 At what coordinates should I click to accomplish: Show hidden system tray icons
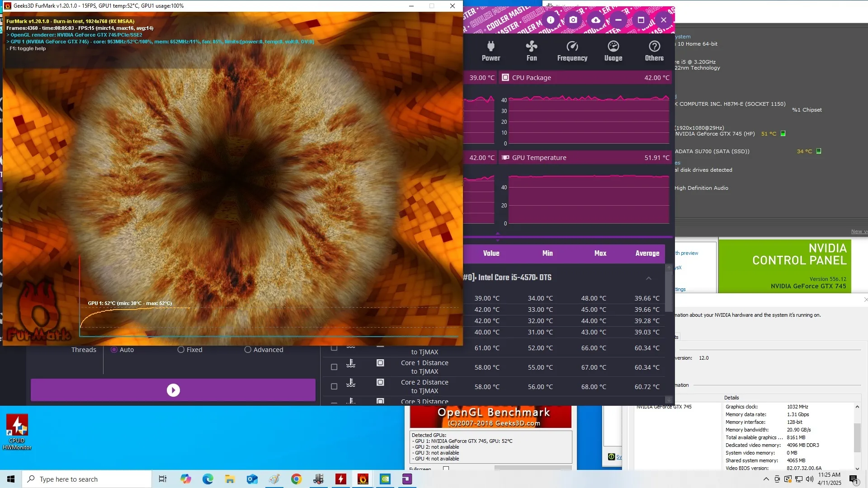(x=766, y=479)
